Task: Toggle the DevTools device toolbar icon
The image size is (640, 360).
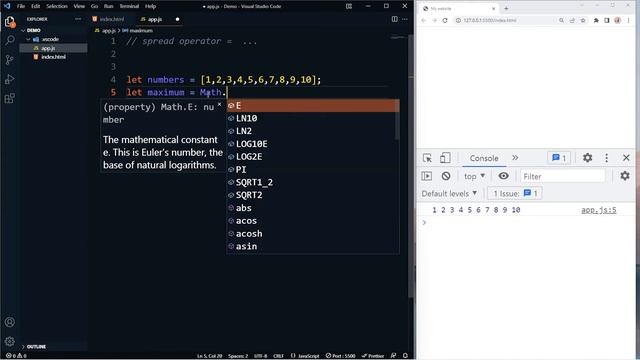Action: point(445,158)
